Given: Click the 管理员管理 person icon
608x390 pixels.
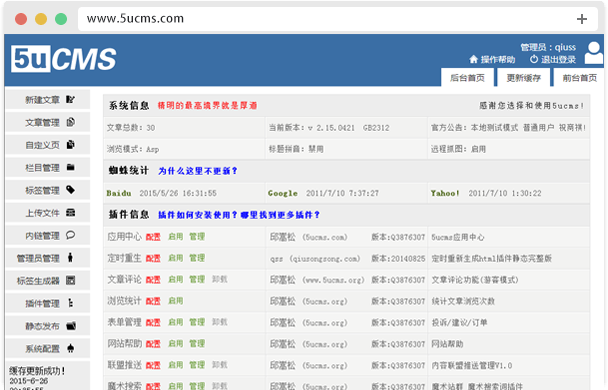Looking at the screenshot, I should point(70,257).
